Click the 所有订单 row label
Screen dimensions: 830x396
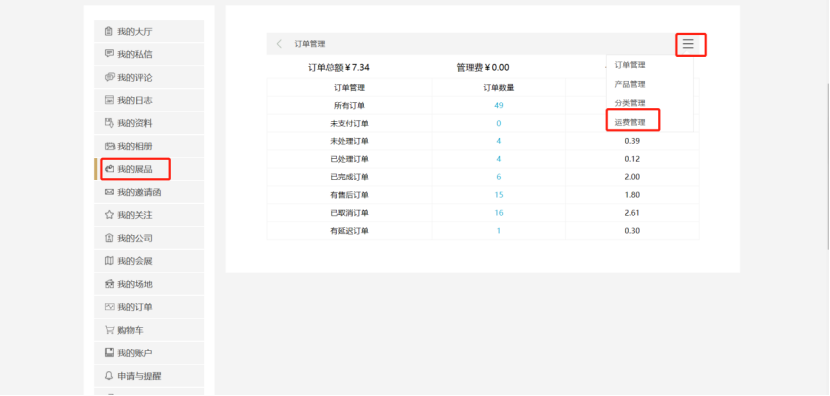coord(349,105)
